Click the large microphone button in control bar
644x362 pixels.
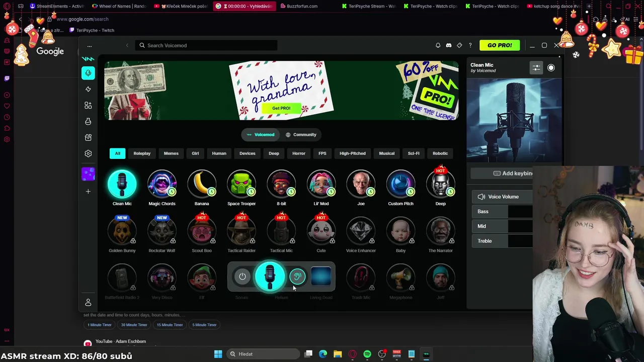[x=270, y=276]
